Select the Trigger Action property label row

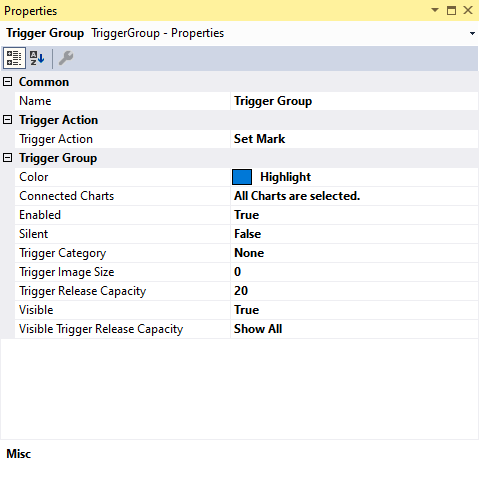tap(122, 139)
